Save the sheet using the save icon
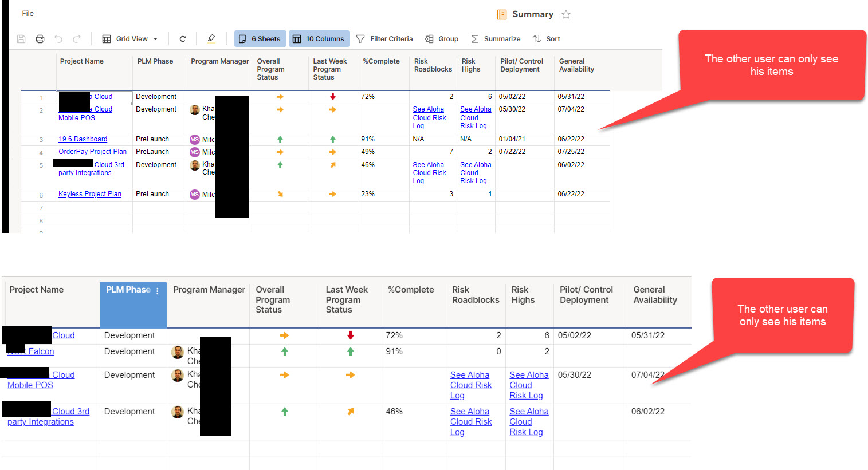Screen dimensions: 868x470 pyautogui.click(x=21, y=38)
